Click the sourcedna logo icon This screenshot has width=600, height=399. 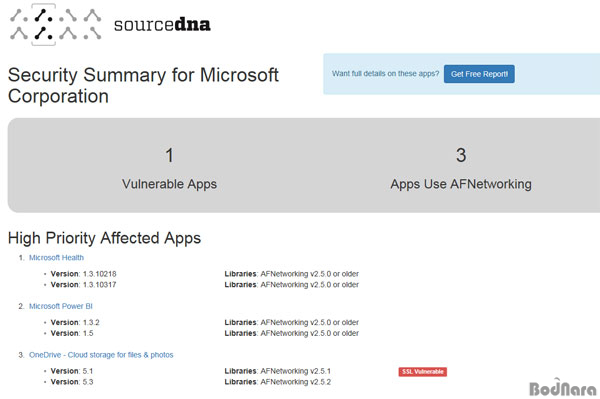click(55, 24)
